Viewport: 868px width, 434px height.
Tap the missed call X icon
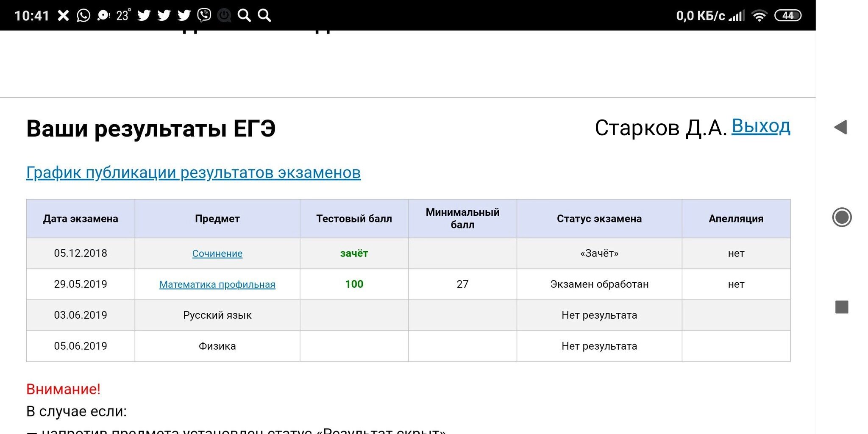click(63, 16)
